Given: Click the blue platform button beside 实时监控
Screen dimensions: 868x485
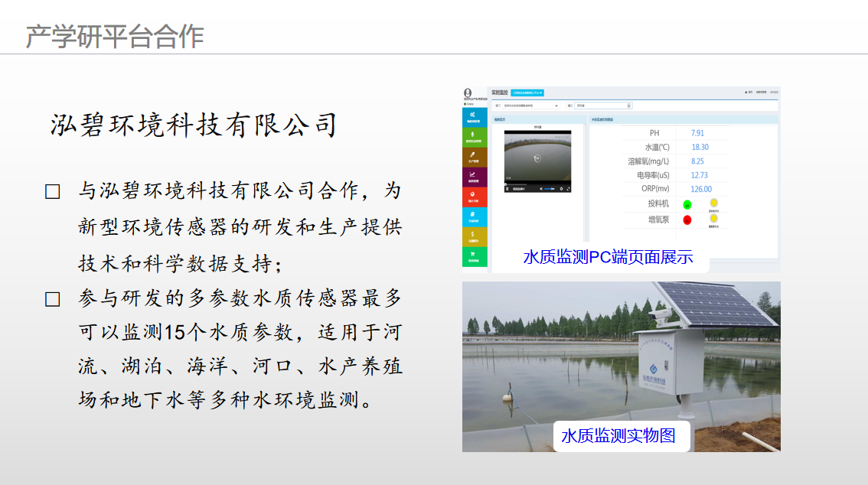Looking at the screenshot, I should coord(527,93).
